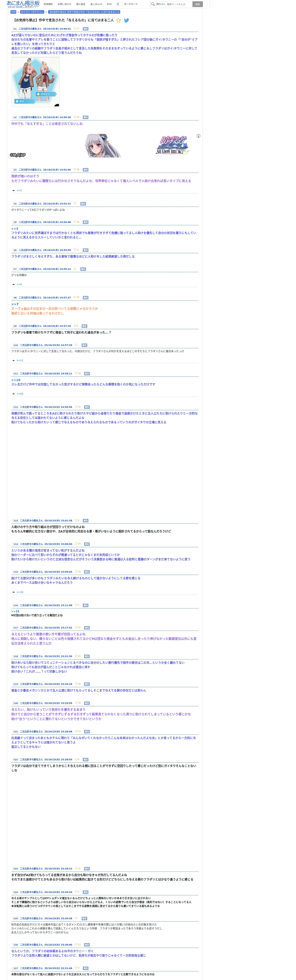This screenshot has width=296, height=980.
Task: Follow the >>15 quote link in post 16
Action: pos(15,612)
